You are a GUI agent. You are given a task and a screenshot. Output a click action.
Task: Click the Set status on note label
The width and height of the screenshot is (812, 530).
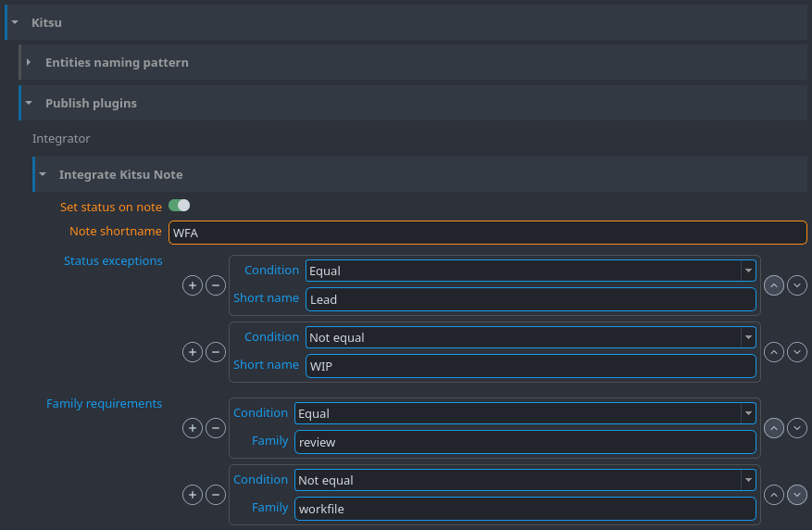click(x=111, y=208)
